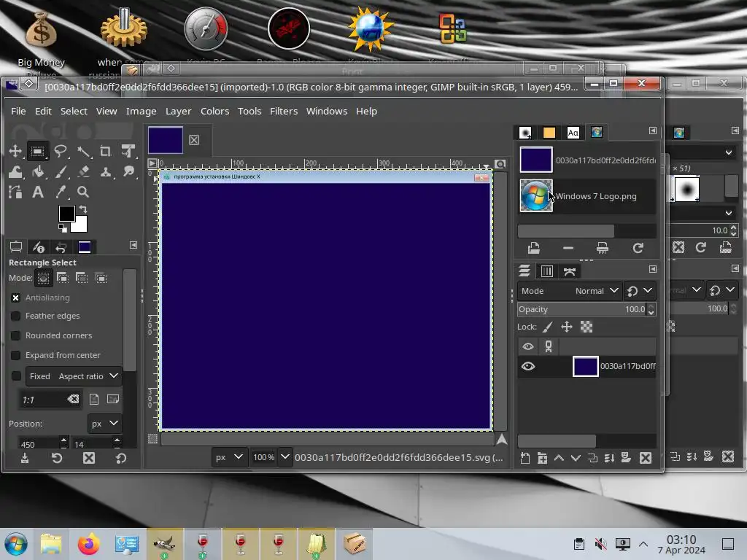The height and width of the screenshot is (560, 747).
Task: Select the Clone stamp tool
Action: tap(105, 172)
